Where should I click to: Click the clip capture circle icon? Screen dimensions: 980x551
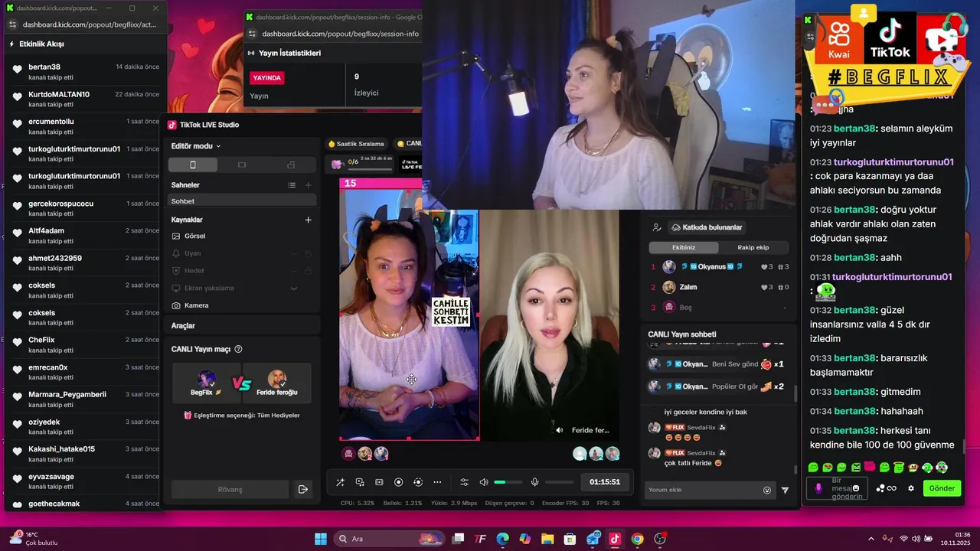click(417, 482)
